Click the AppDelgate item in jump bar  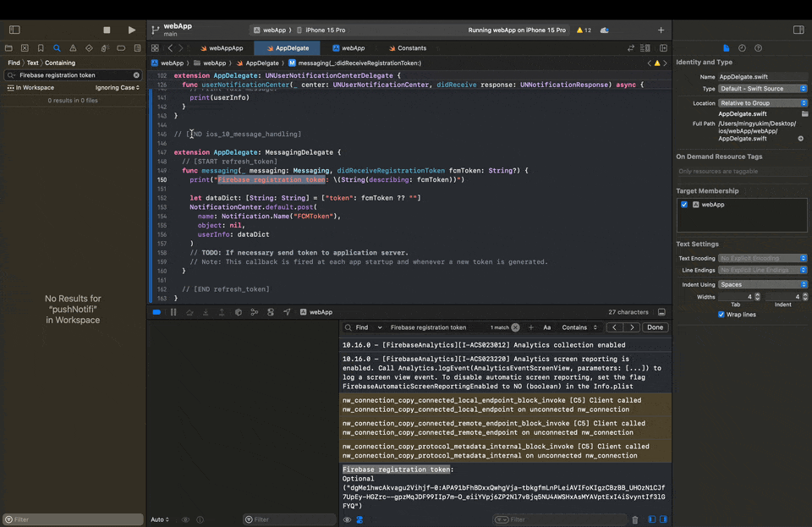(257, 63)
